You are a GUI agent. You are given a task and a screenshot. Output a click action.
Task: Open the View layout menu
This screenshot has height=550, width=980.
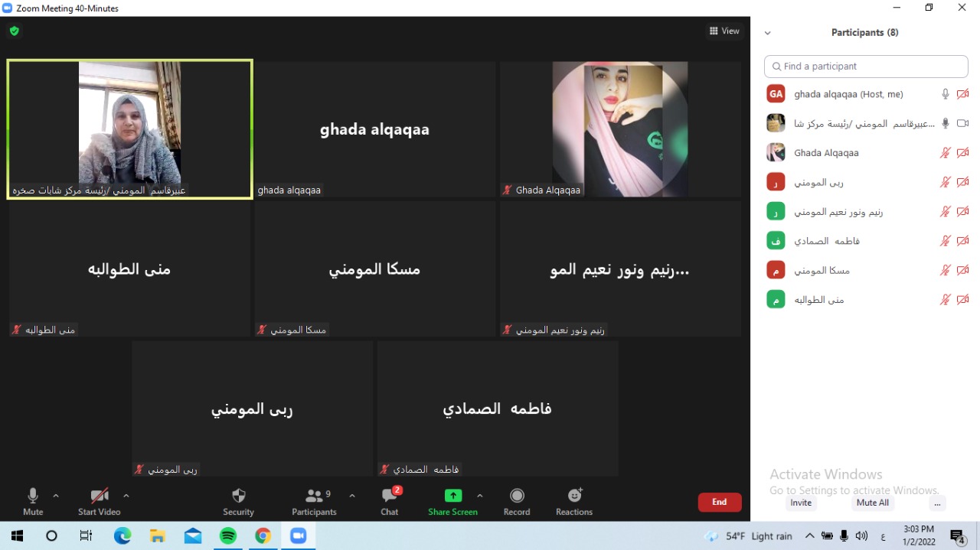coord(724,31)
